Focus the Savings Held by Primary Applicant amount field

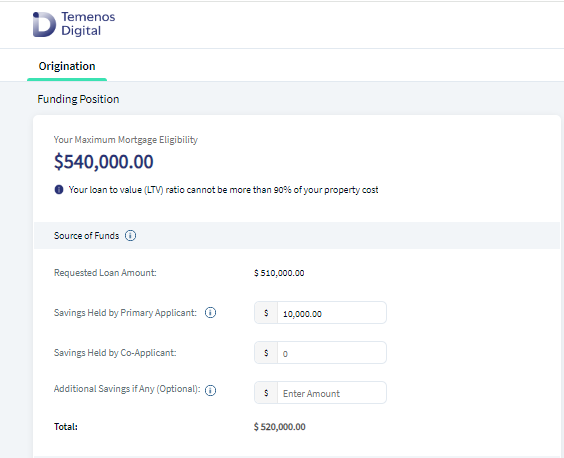click(332, 313)
